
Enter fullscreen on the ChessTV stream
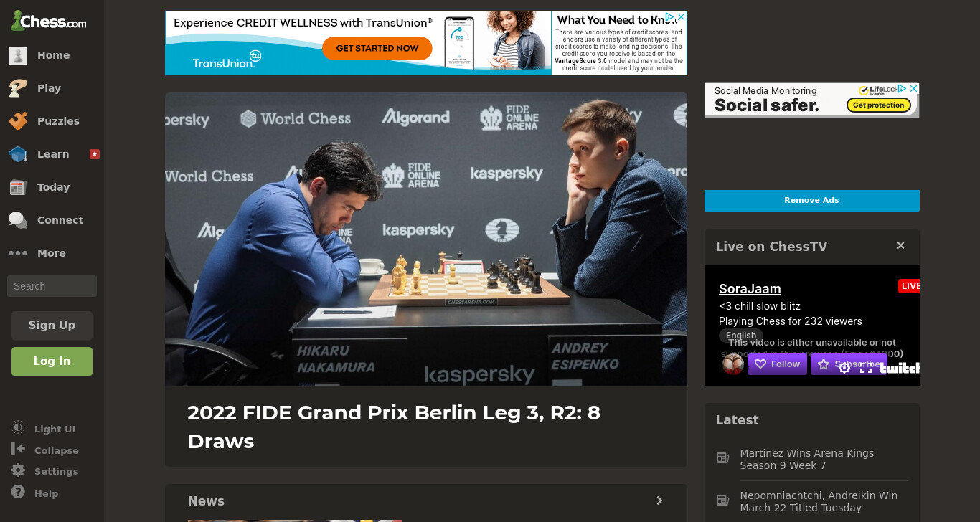pos(866,367)
